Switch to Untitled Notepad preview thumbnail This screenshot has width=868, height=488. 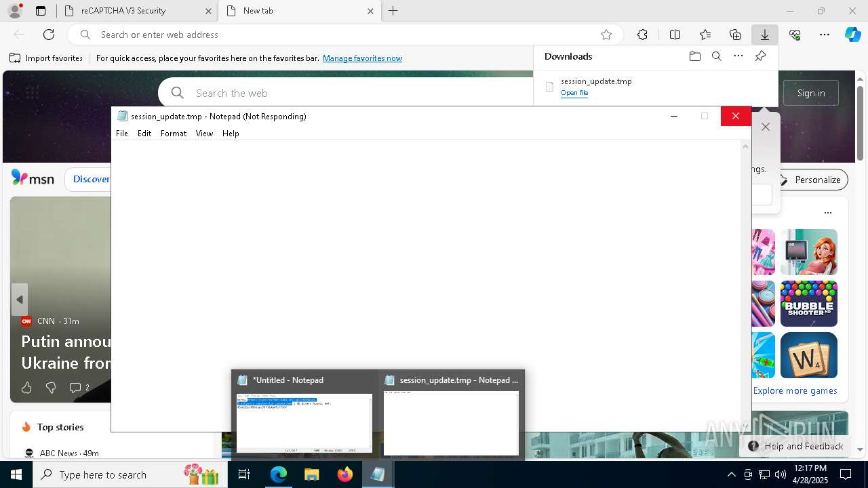click(304, 415)
